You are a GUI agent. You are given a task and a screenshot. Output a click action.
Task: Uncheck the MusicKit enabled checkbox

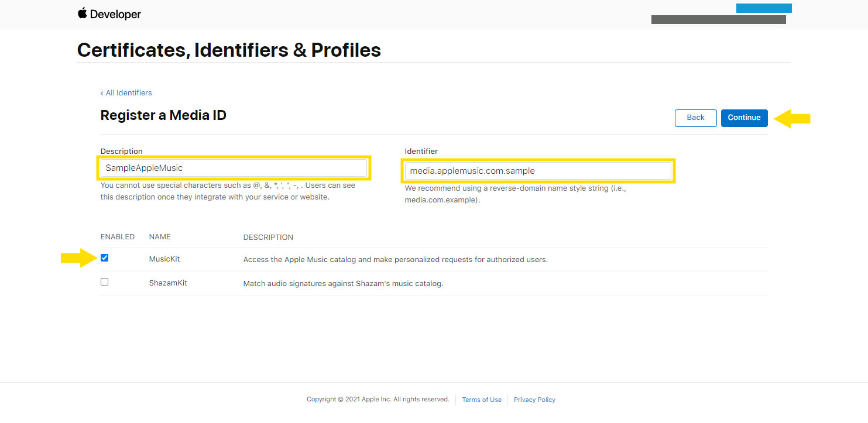point(104,258)
